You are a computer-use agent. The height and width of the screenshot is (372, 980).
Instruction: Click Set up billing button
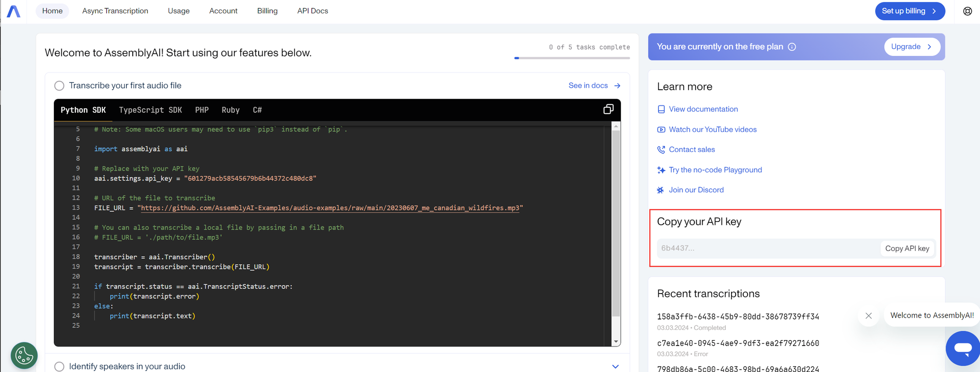910,11
